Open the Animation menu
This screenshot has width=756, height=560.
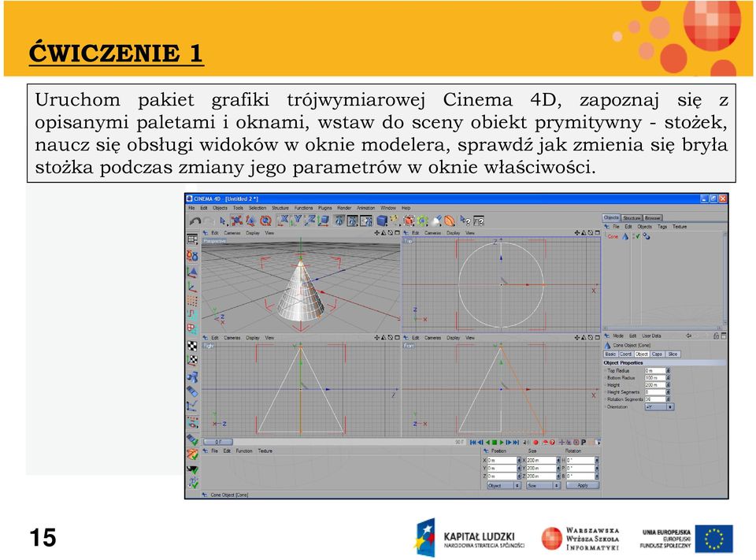point(366,208)
